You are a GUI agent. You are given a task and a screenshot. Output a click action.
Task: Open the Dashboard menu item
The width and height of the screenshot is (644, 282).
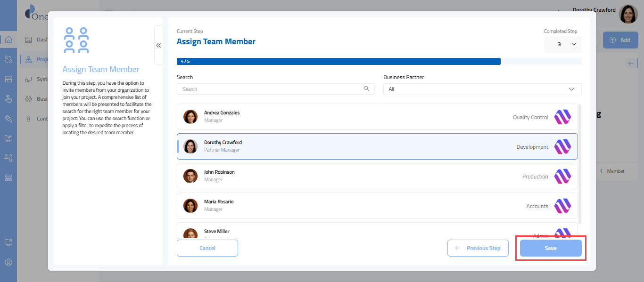41,40
